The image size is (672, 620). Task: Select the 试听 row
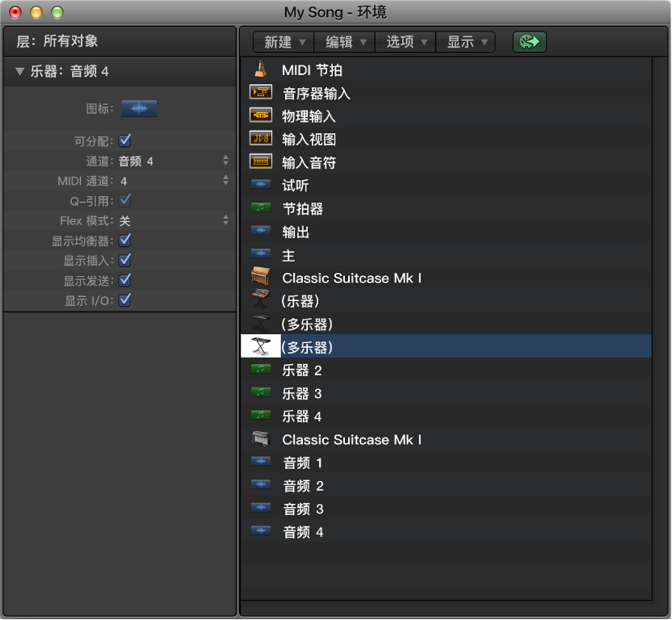click(x=446, y=185)
